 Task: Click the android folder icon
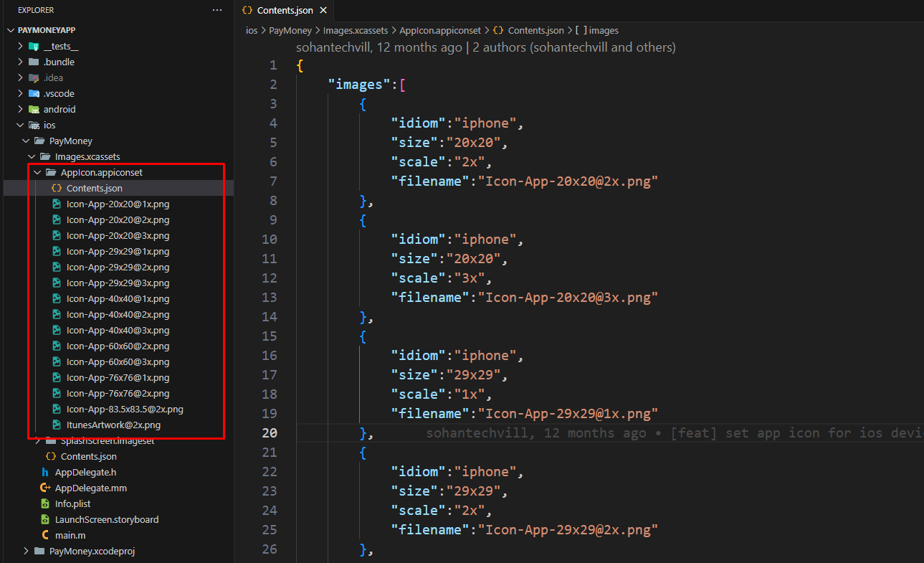pos(34,110)
